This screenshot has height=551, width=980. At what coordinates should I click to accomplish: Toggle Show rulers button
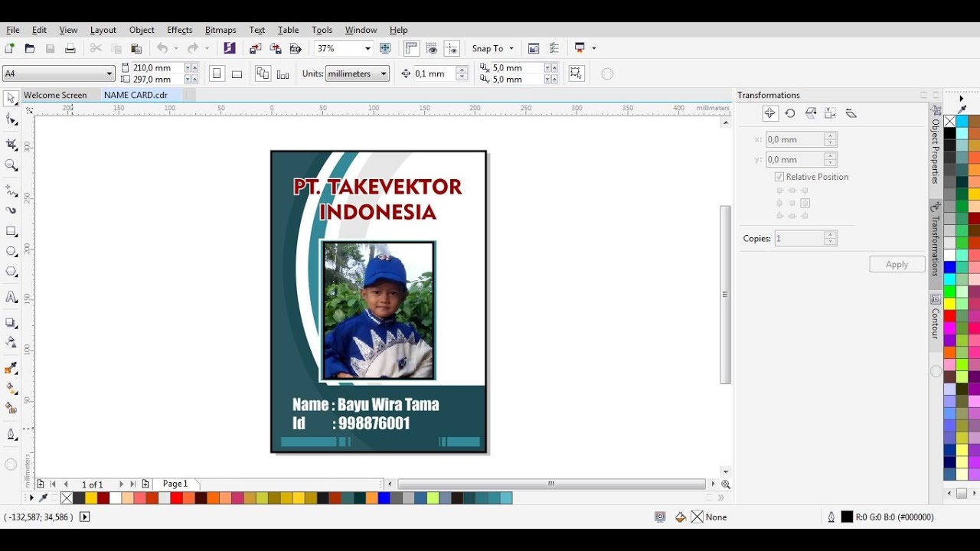click(412, 48)
